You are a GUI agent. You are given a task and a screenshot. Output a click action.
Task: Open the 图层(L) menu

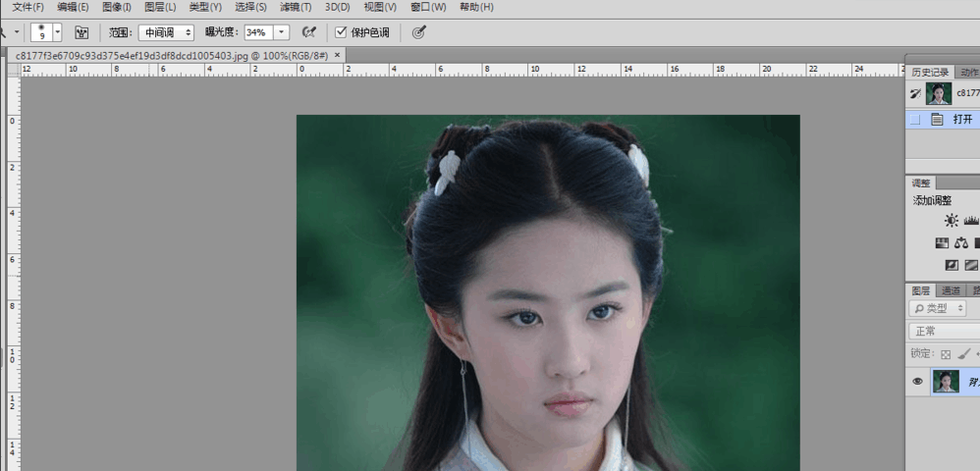pos(160,7)
